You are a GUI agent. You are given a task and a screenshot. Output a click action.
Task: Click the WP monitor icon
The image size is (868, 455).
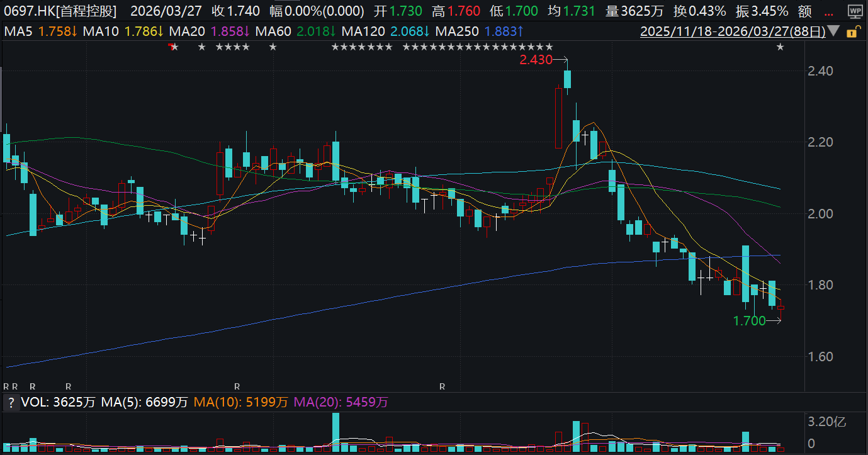(x=854, y=10)
